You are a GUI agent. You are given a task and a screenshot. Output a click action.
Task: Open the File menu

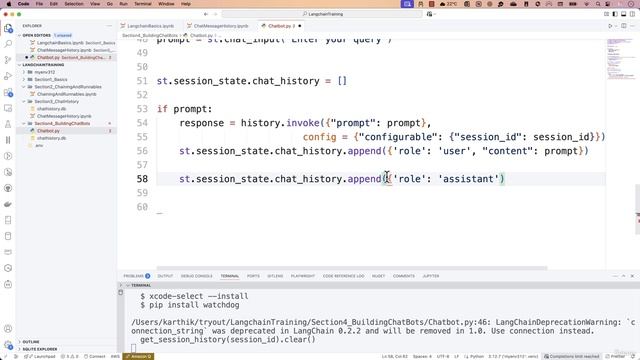[39, 4]
